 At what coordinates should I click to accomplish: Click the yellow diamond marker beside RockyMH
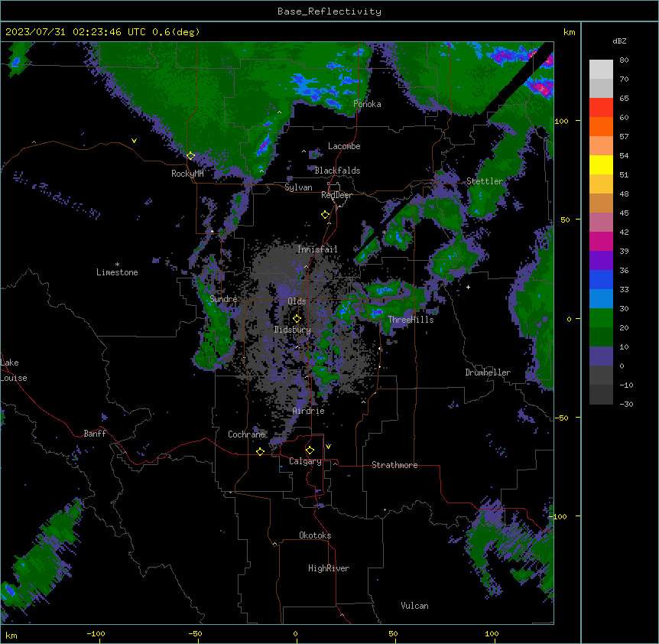point(190,156)
